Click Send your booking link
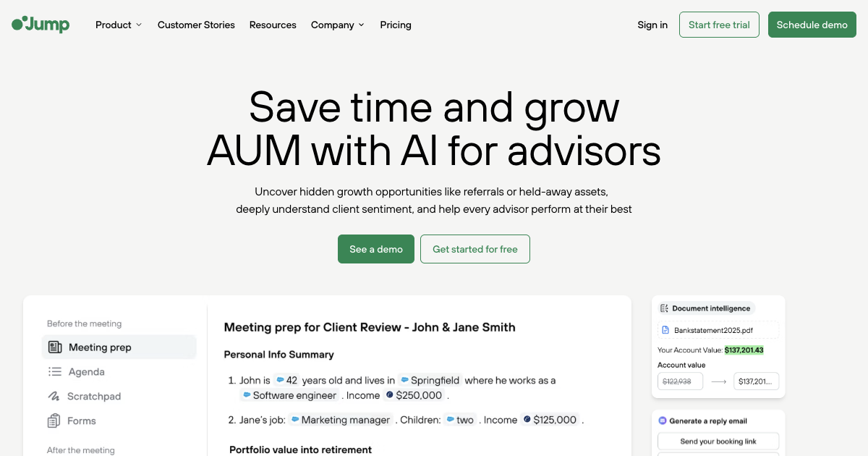 (x=718, y=441)
